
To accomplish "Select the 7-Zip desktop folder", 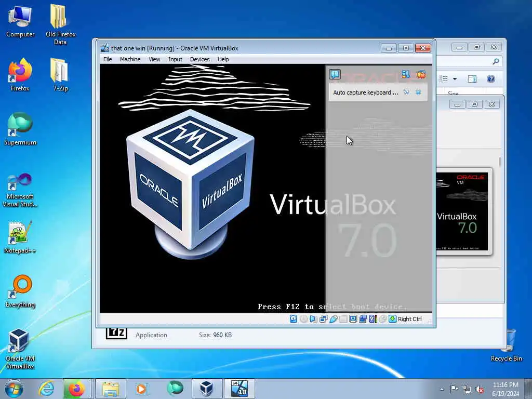I will point(60,75).
